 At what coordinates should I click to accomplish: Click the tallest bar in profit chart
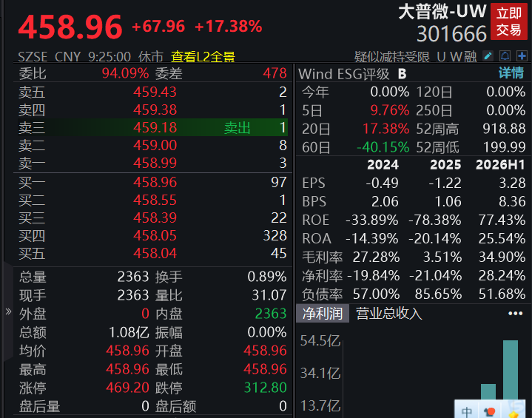coord(511,370)
